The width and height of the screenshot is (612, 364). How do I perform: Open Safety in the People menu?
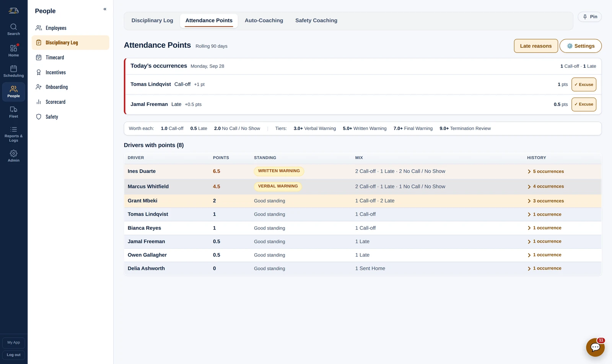coord(70,117)
